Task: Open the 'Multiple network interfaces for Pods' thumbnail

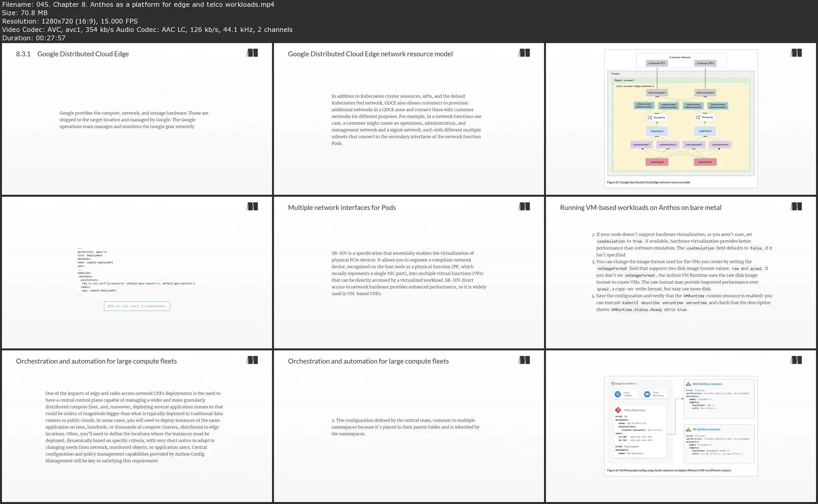Action: click(x=409, y=273)
